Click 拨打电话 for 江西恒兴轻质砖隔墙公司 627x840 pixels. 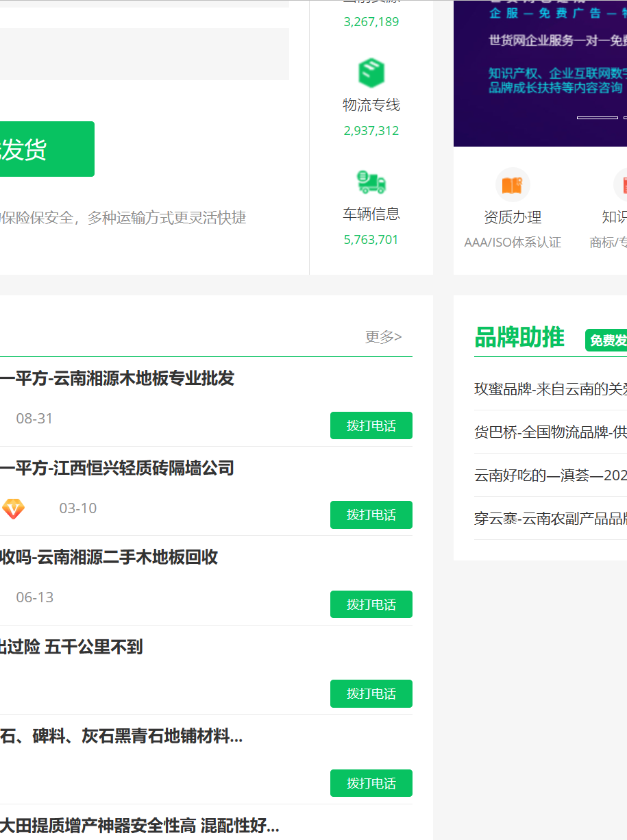pyautogui.click(x=371, y=515)
